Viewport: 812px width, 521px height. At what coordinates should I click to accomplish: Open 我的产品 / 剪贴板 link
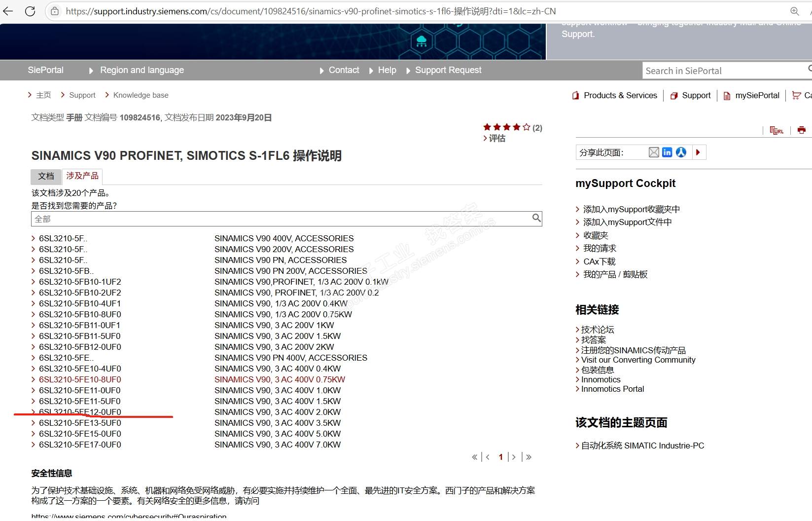(615, 275)
